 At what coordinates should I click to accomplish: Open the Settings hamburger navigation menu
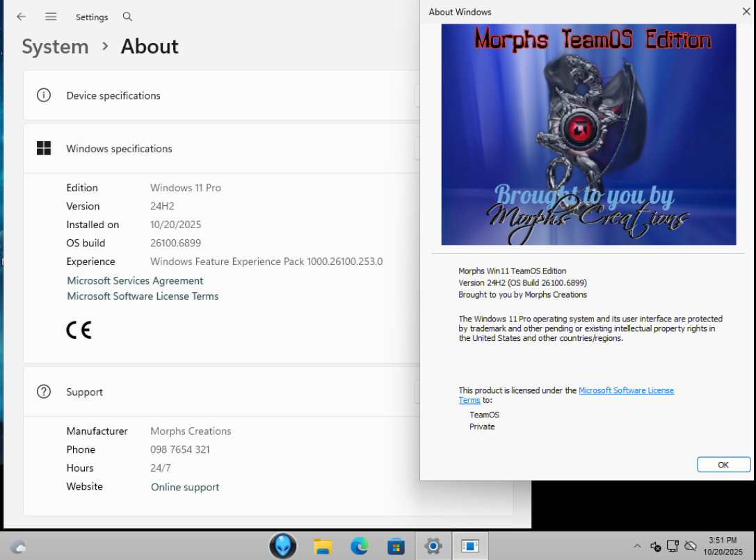click(x=51, y=17)
